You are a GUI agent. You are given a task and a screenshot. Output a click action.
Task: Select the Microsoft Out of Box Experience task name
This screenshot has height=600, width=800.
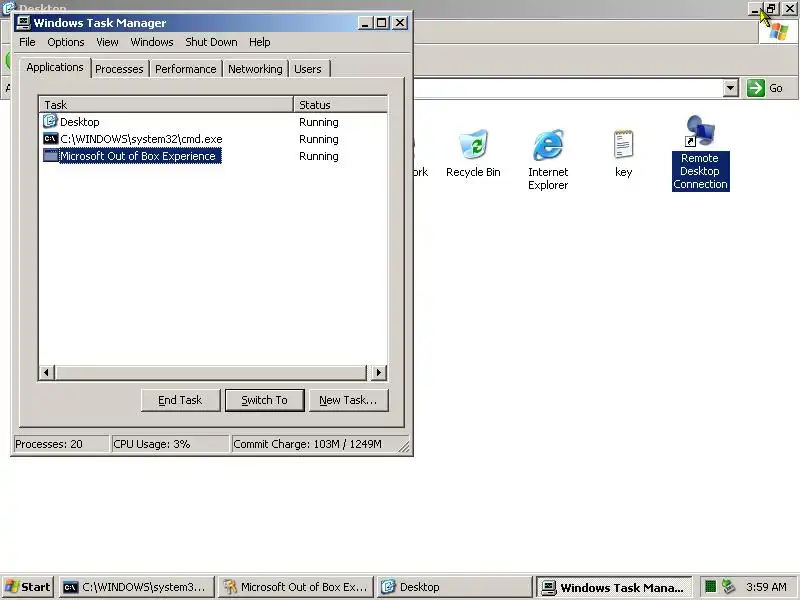[140, 156]
